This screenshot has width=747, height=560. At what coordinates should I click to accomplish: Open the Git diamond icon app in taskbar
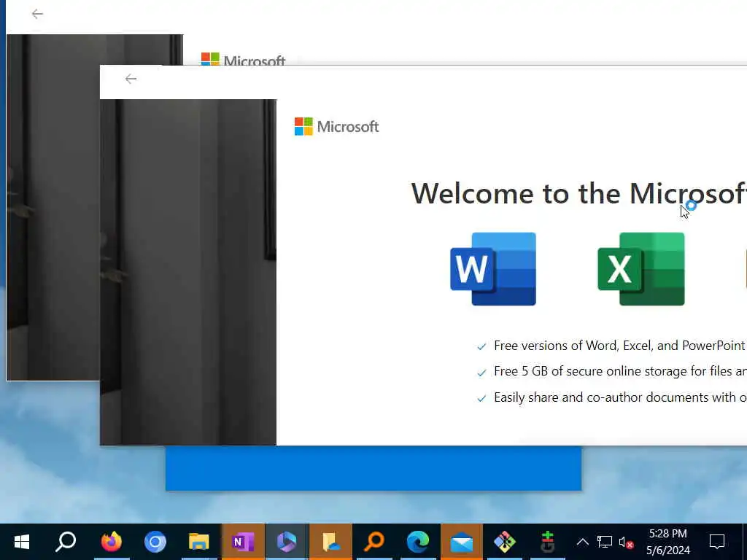click(x=505, y=542)
